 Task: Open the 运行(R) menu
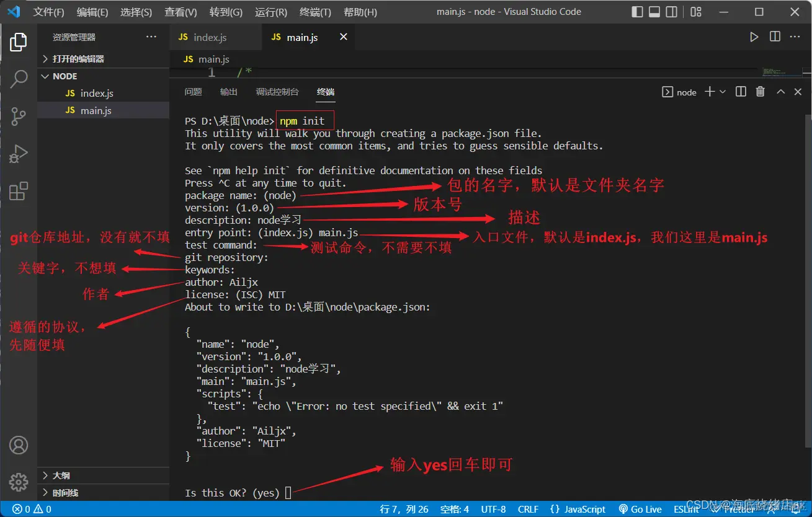271,12
